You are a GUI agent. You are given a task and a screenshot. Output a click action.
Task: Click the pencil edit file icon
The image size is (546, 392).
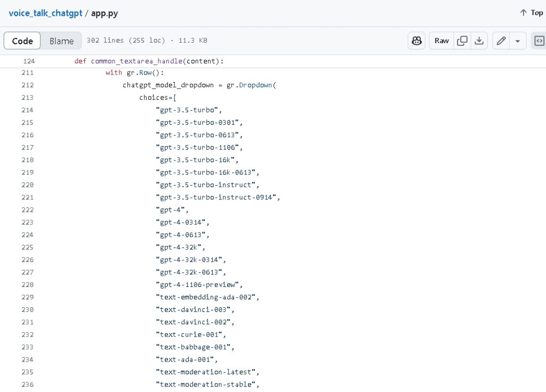(x=500, y=41)
